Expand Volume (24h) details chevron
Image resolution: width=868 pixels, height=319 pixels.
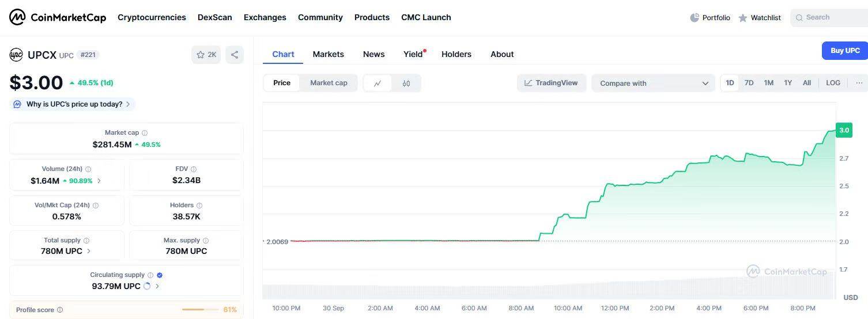tap(99, 181)
